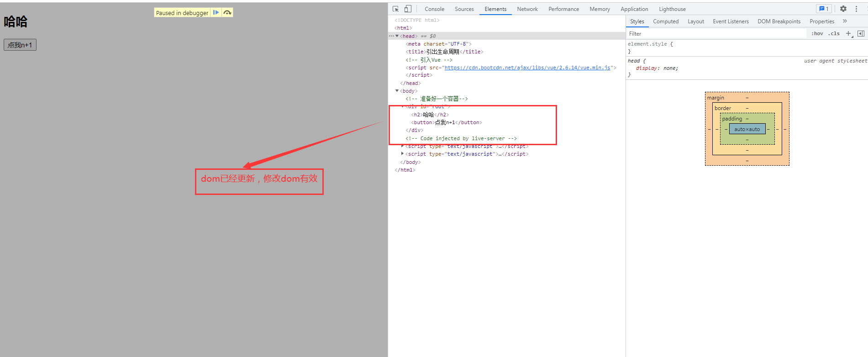Expand the second script text/javascript node
The image size is (868, 357).
point(402,154)
